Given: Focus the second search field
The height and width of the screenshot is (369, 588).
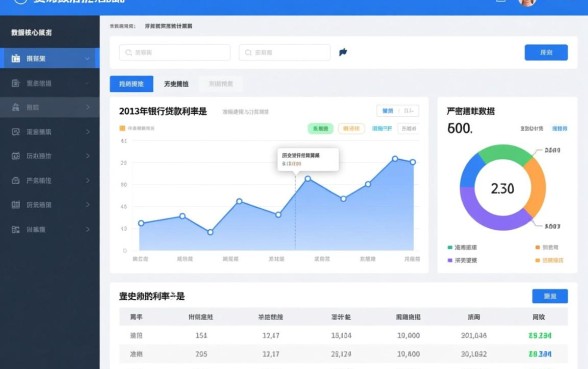Looking at the screenshot, I should (285, 52).
